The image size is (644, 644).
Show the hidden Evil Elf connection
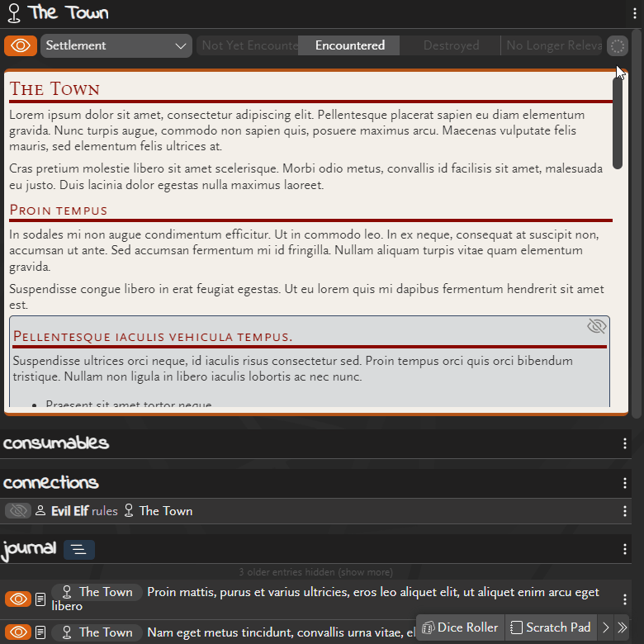[17, 511]
